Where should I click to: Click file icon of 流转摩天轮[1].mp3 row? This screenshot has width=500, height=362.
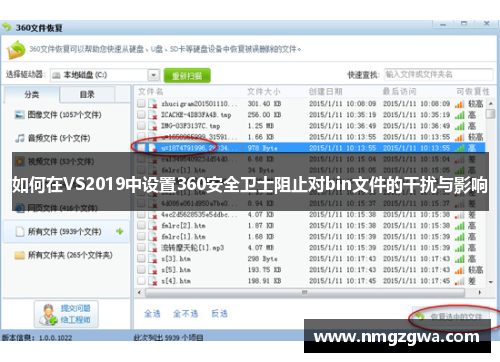(152, 248)
